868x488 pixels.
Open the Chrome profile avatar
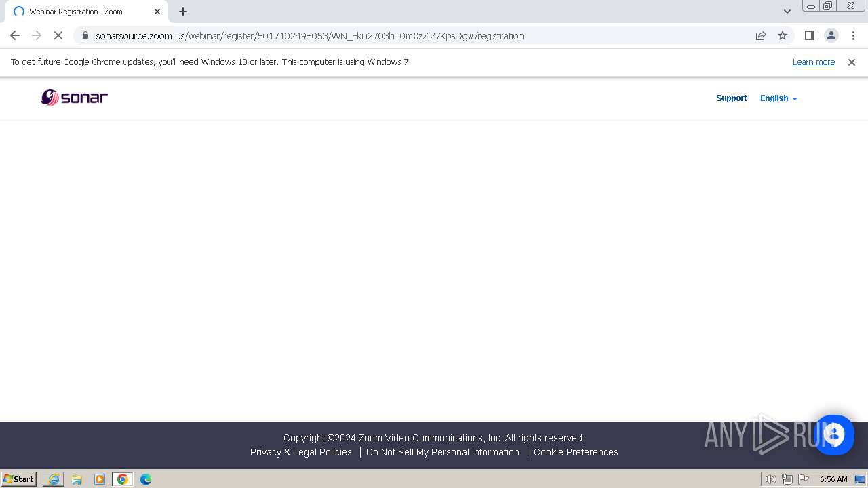pyautogui.click(x=831, y=35)
